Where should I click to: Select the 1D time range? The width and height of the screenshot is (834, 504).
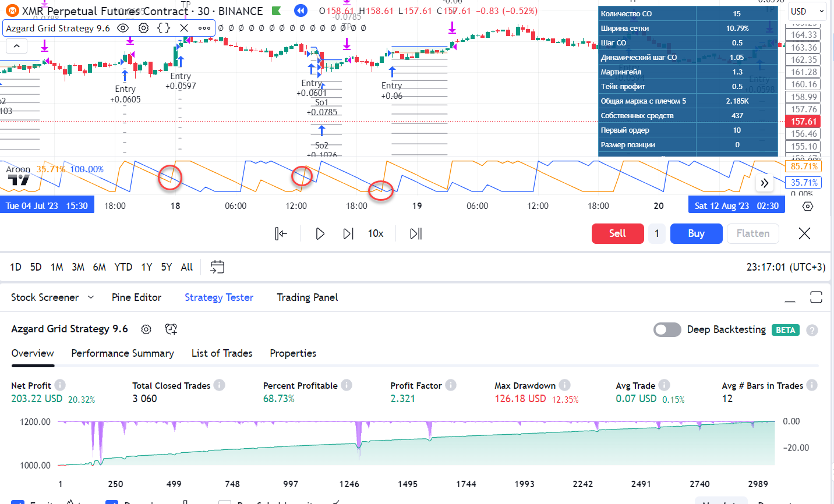point(16,267)
